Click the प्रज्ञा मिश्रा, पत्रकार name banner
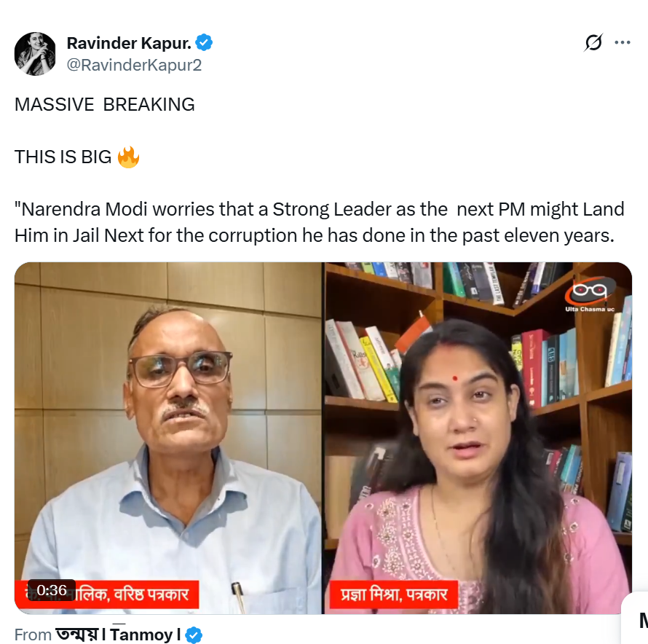 click(x=394, y=595)
